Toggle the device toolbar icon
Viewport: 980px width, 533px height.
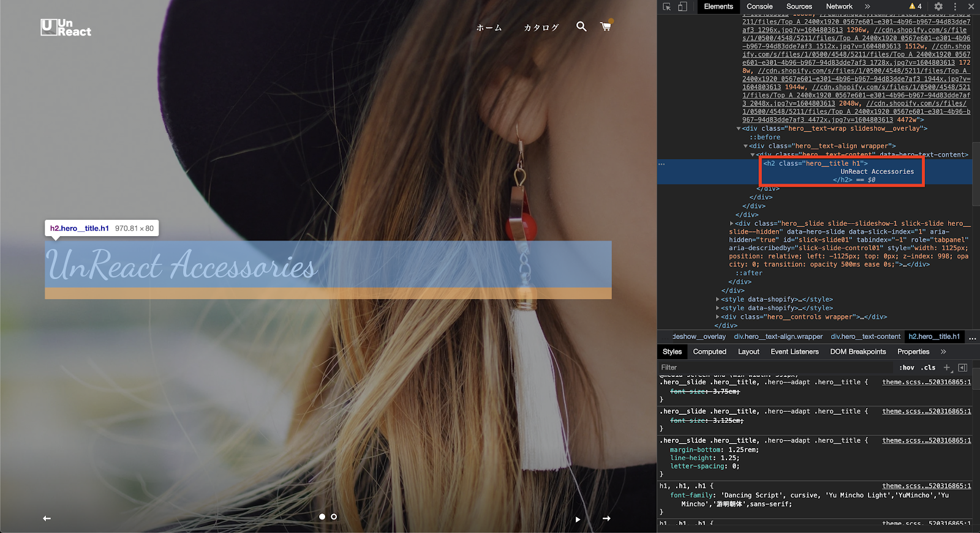(682, 7)
